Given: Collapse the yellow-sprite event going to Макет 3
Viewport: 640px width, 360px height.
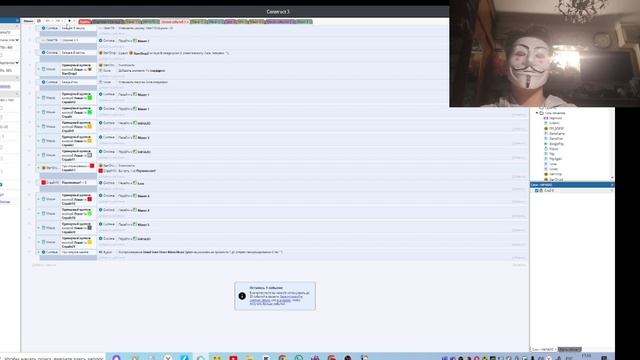Looking at the screenshot, I should click(x=38, y=141).
